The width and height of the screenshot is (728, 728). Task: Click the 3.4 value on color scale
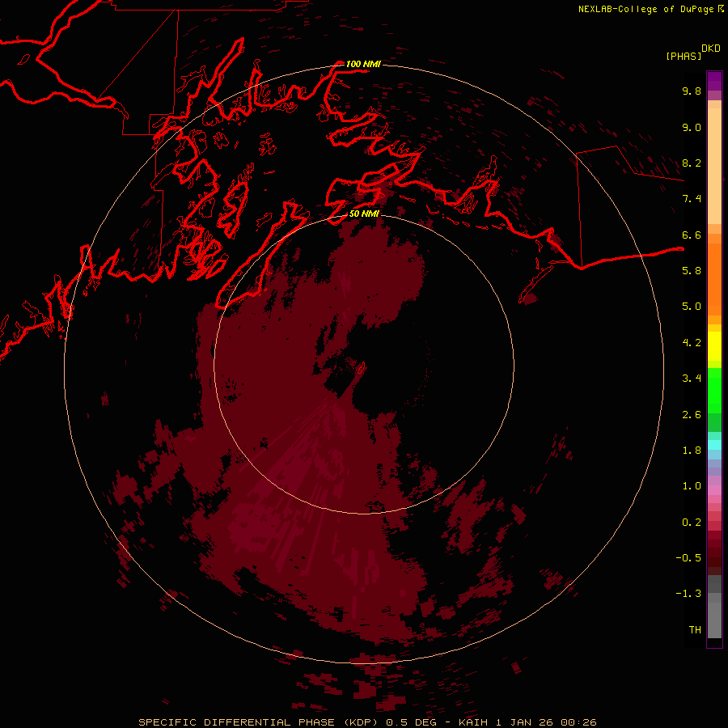[692, 379]
